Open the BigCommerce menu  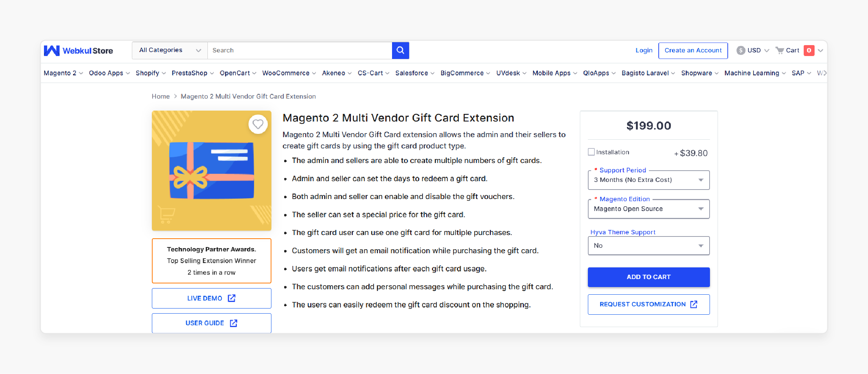pos(465,73)
